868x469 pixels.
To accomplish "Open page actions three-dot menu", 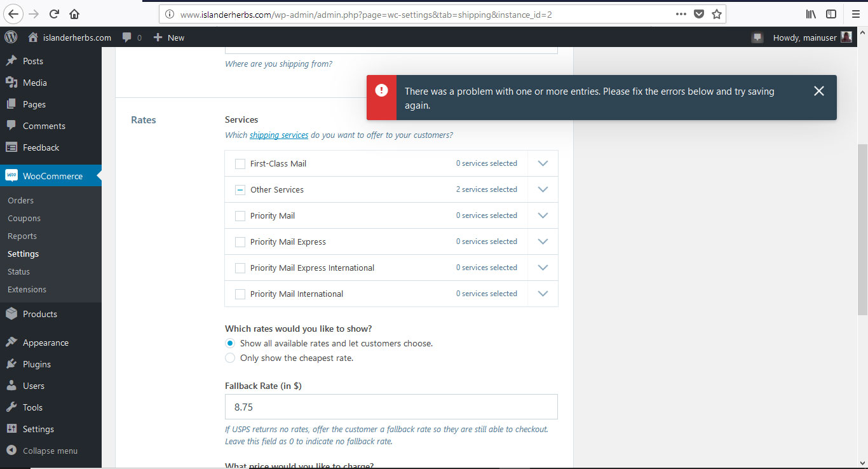I will pos(681,14).
